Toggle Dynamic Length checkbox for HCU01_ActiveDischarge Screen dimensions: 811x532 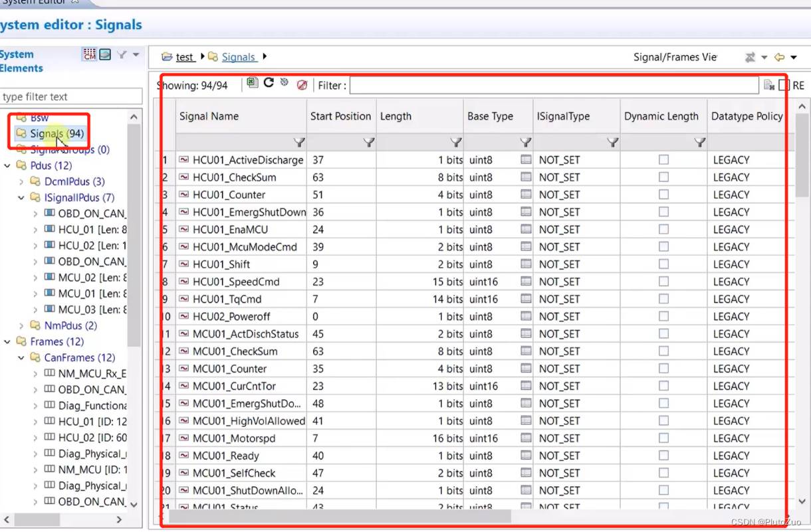(663, 159)
